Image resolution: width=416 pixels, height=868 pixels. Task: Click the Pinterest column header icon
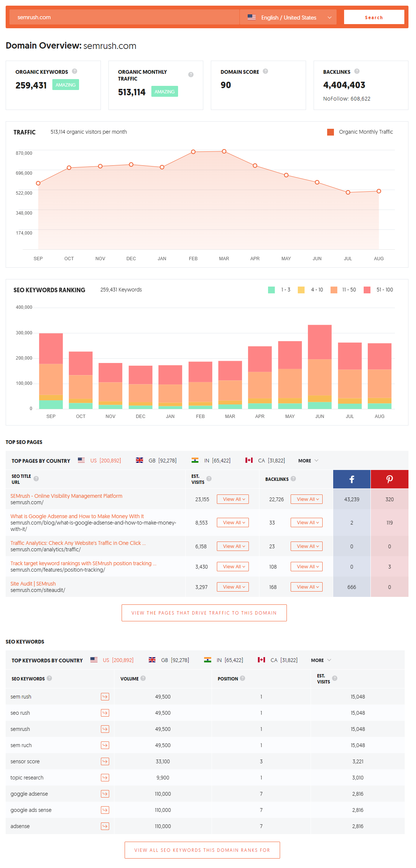(x=389, y=479)
